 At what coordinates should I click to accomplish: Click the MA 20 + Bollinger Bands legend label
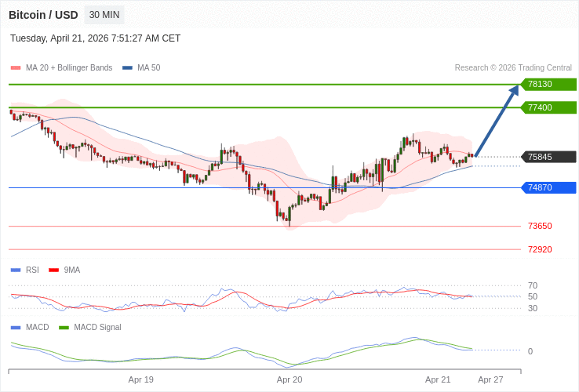tap(69, 67)
